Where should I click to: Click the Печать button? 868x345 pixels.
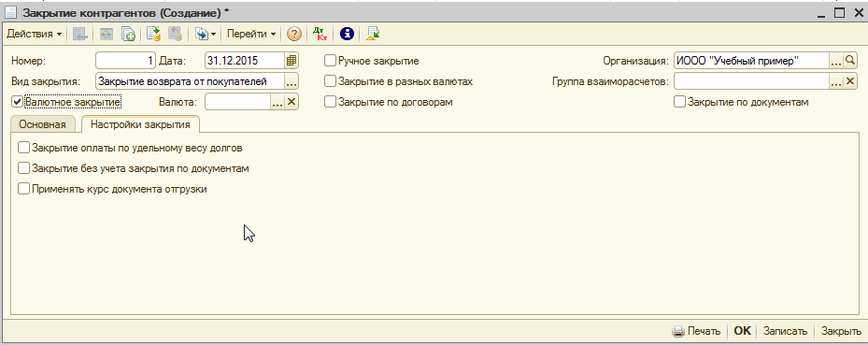(696, 331)
